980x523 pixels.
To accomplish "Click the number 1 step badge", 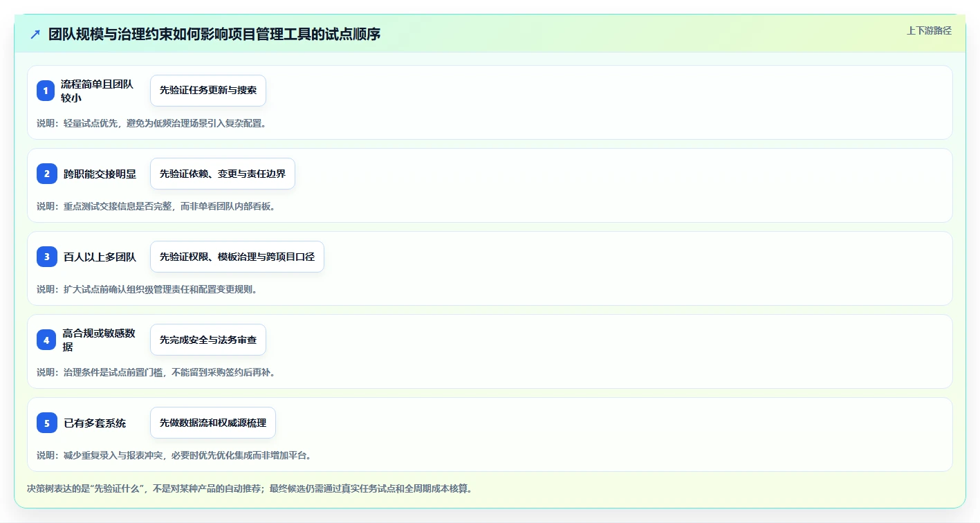I will [x=46, y=91].
